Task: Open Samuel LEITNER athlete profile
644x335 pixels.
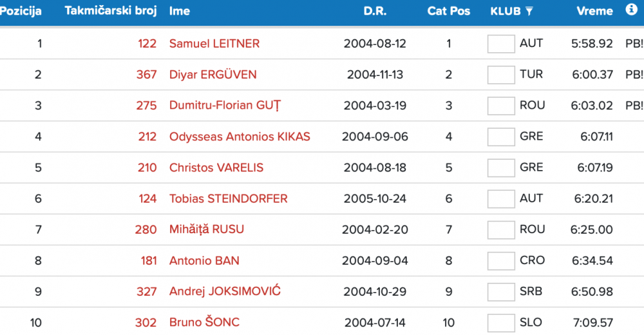Action: tap(214, 44)
